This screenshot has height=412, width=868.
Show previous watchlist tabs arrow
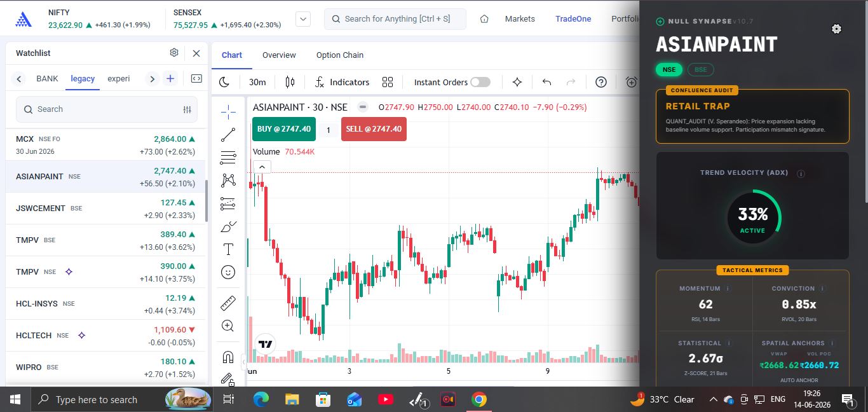(19, 79)
